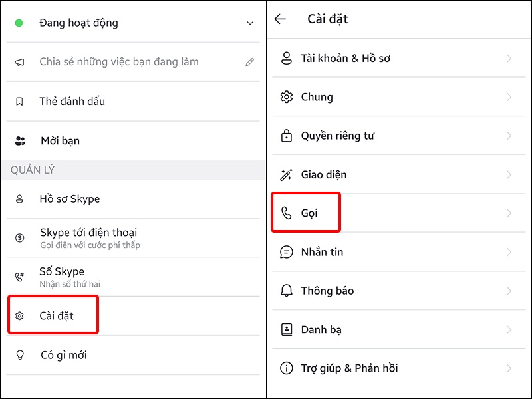Select the bookmark icon next to Thẻ đánh dấu
The height and width of the screenshot is (399, 532).
(x=19, y=101)
